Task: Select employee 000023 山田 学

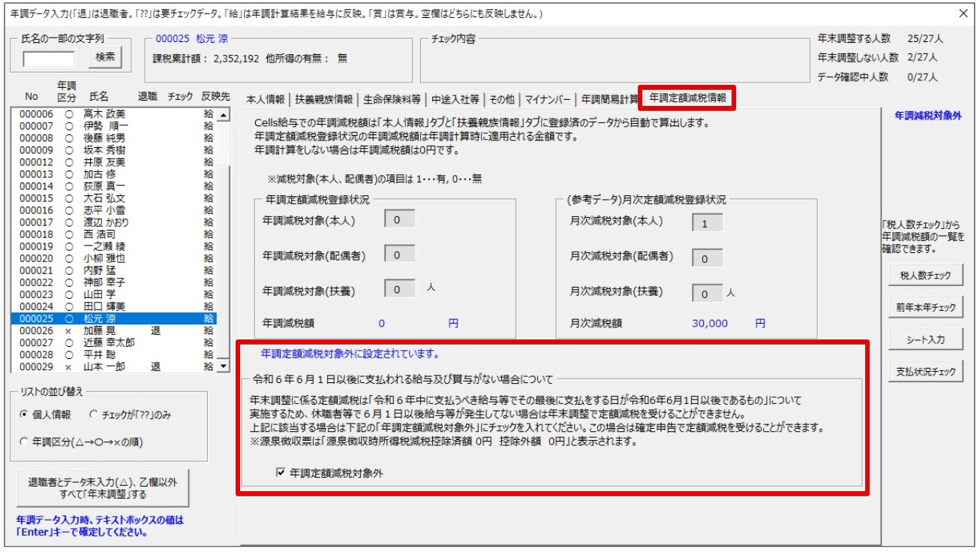Action: point(114,294)
